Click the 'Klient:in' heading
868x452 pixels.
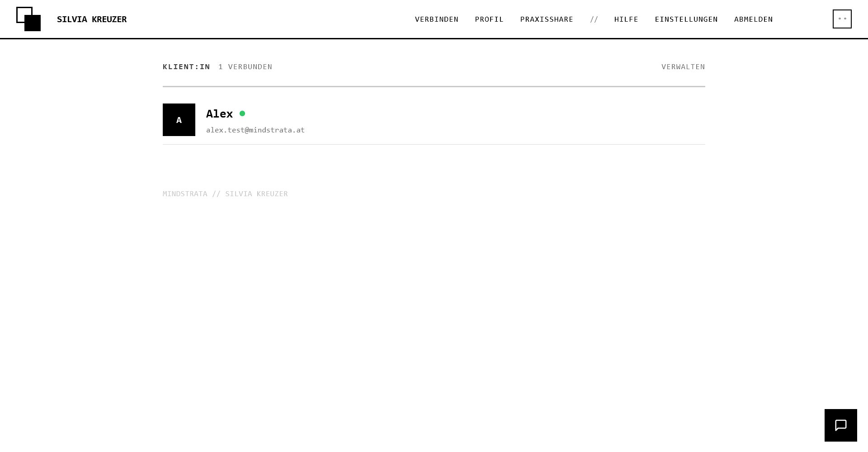coord(186,67)
